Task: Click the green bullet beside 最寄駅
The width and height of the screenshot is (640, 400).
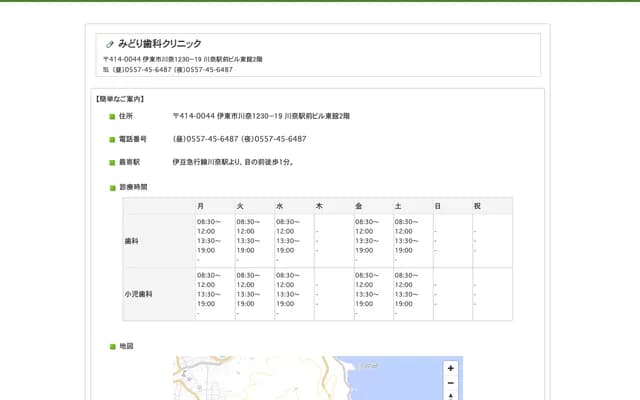Action: (112, 162)
